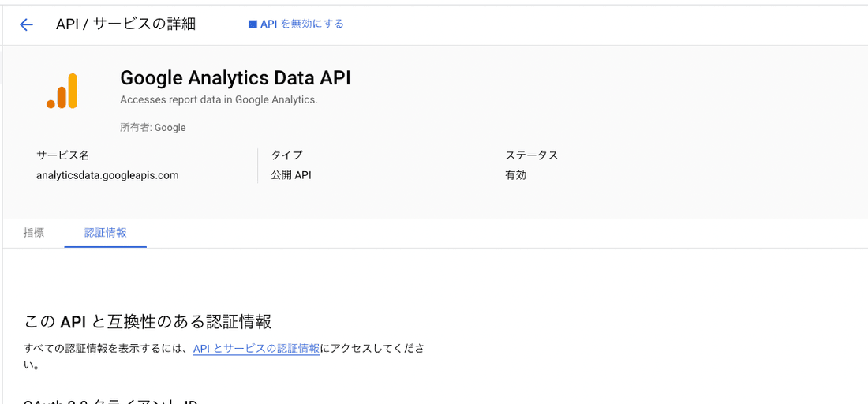Disable the API via API を無効にする
This screenshot has height=404, width=868.
click(x=296, y=24)
